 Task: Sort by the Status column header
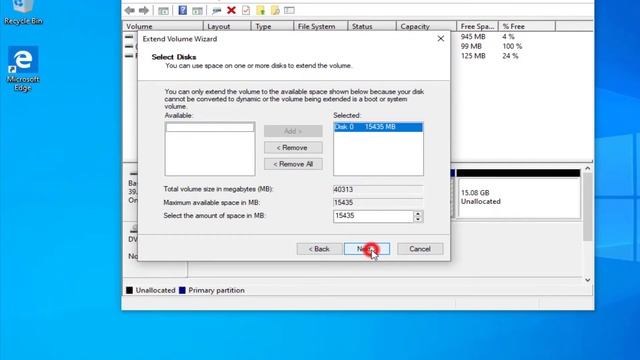(372, 26)
